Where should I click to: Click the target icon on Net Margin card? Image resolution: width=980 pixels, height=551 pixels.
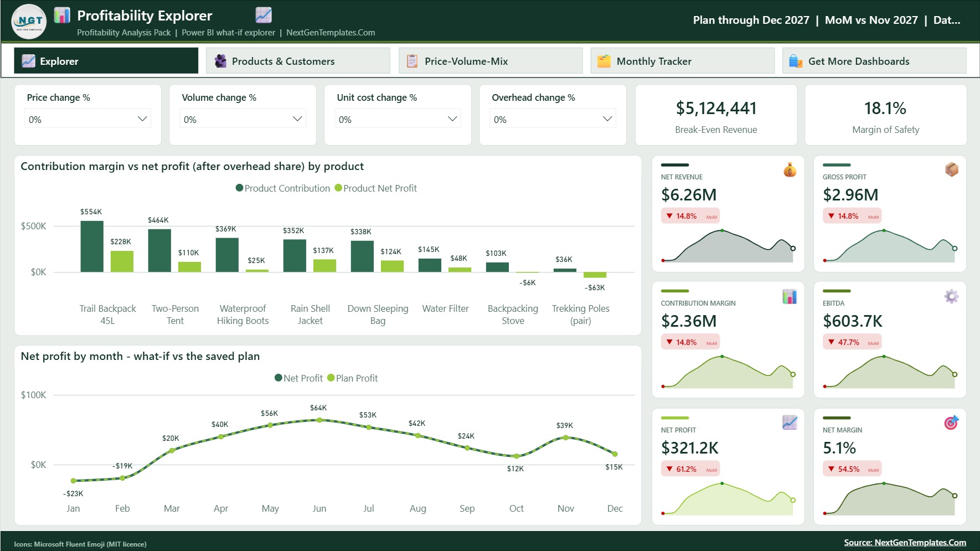tap(951, 423)
